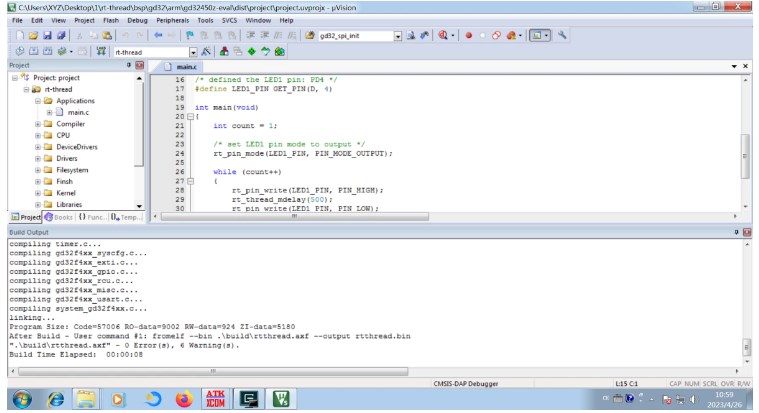Image resolution: width=759 pixels, height=413 pixels.
Task: Click the Open file folder icon
Action: (x=33, y=35)
